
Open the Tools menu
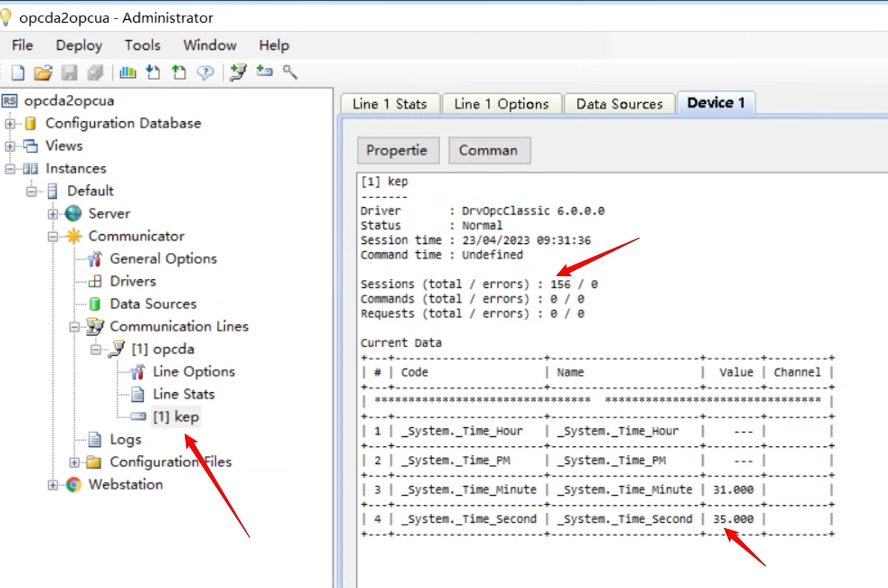pos(142,45)
